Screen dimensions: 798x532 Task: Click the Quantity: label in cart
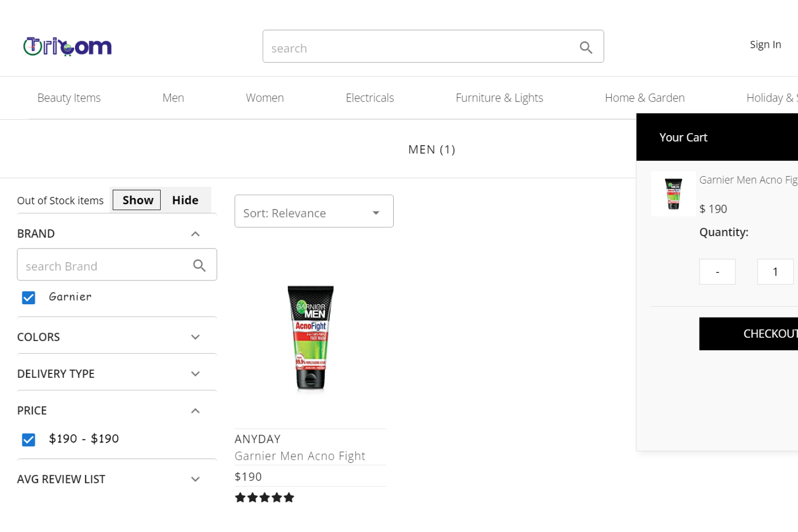[724, 232]
